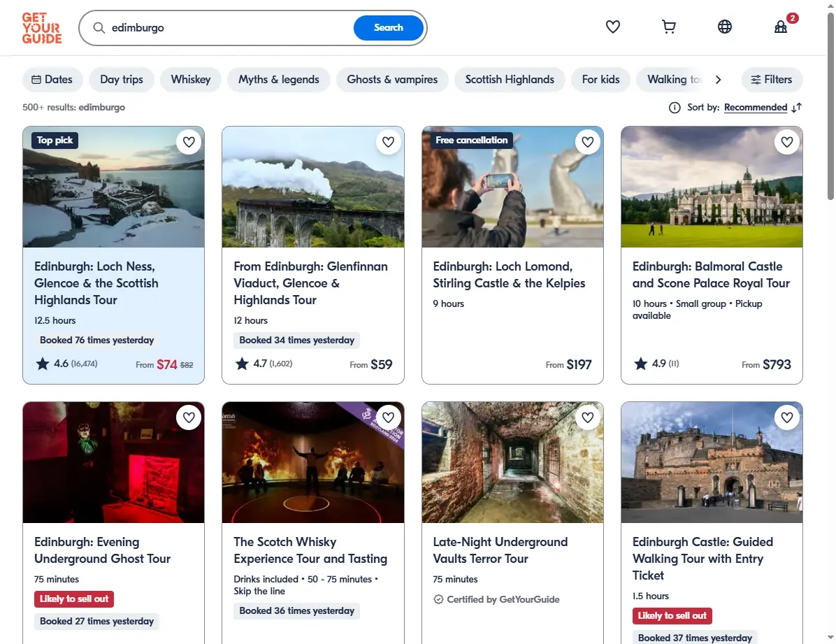Screen dimensions: 836x644
Task: Open profile icon with notification badge
Action: point(781,26)
